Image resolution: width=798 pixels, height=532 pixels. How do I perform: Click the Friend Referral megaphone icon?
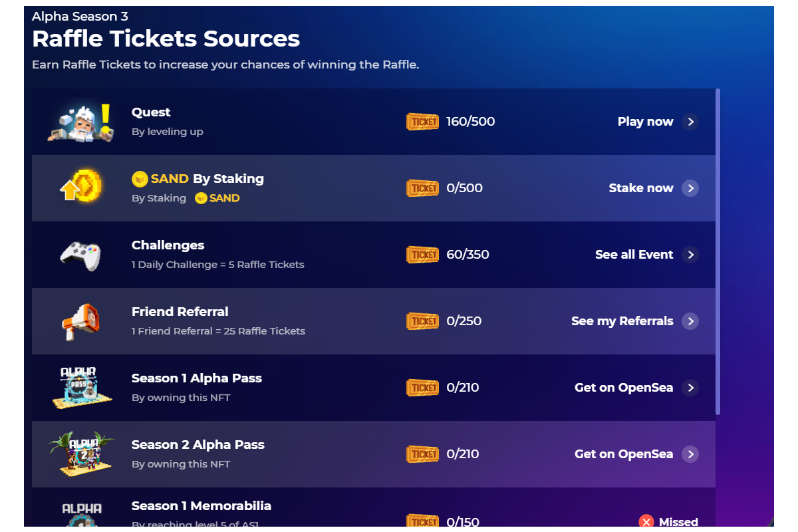[80, 322]
